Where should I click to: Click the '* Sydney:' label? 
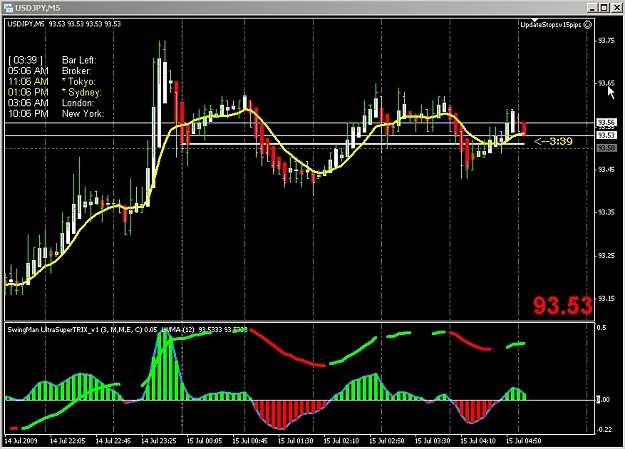point(82,93)
